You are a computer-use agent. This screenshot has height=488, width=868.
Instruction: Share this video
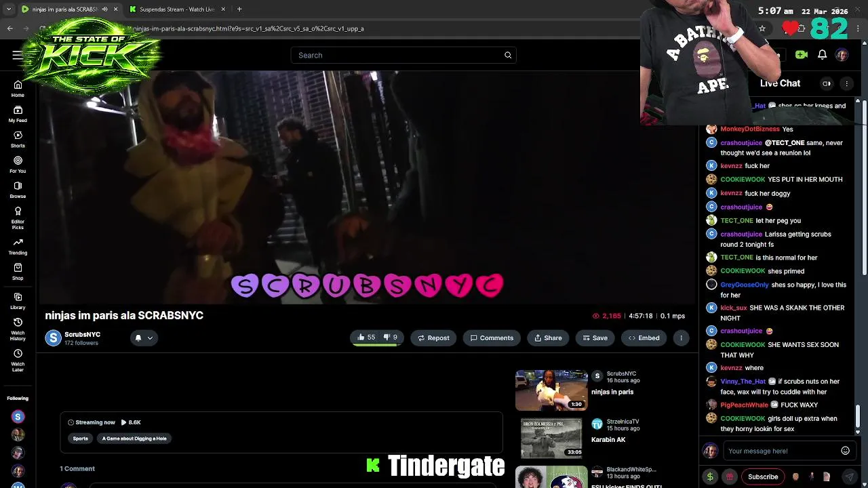click(x=548, y=338)
